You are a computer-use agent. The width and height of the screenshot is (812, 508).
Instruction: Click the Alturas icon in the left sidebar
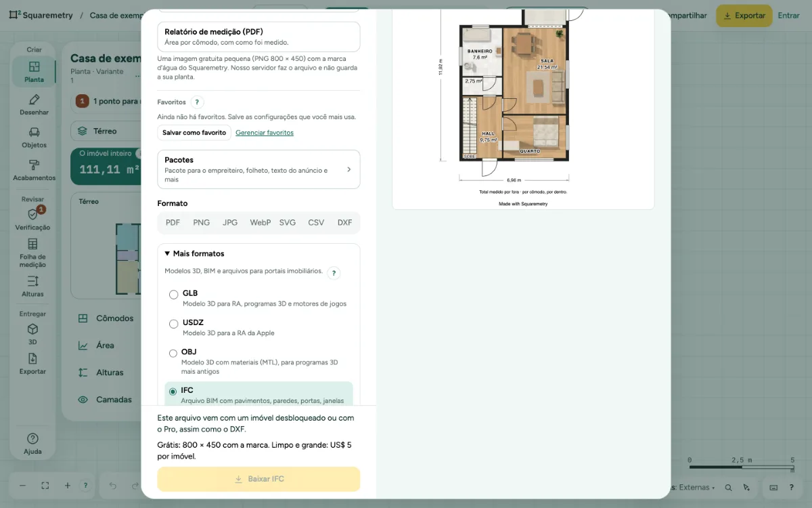[32, 286]
